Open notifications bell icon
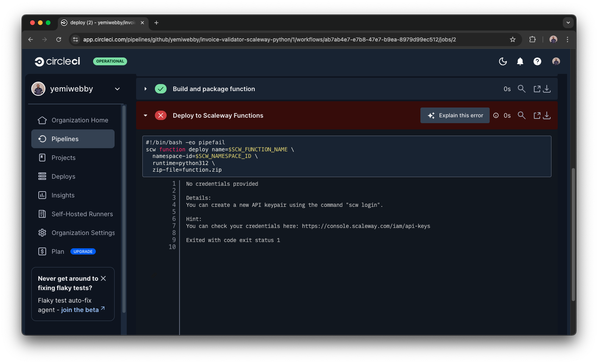 coord(520,61)
